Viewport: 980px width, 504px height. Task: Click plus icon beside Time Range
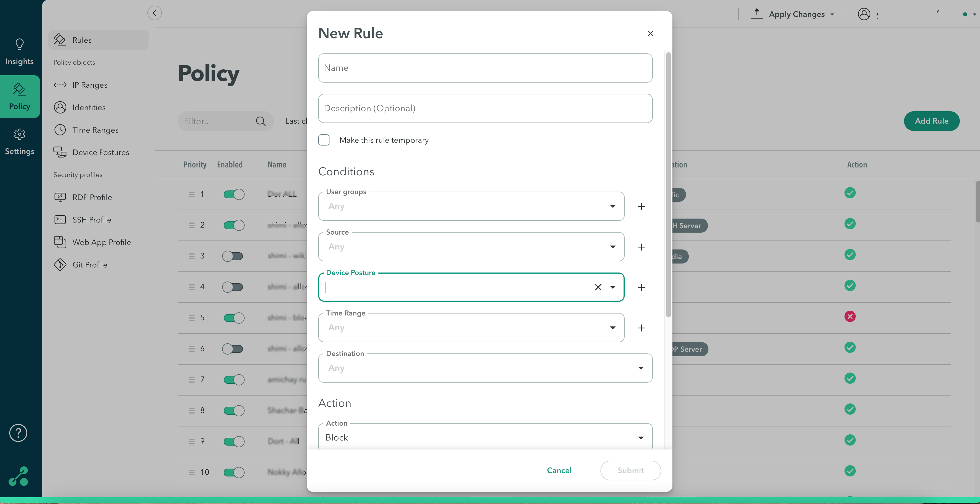coord(641,328)
